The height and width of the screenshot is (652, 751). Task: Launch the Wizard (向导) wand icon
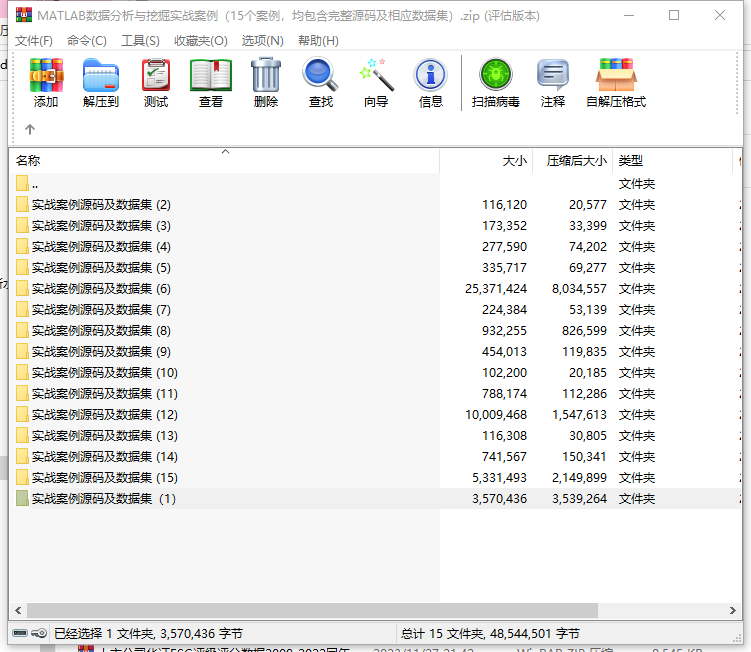click(376, 75)
